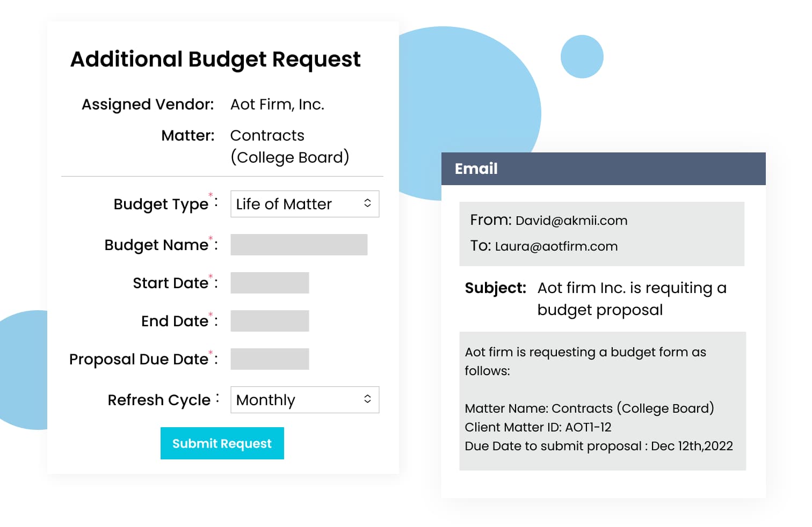Click the Aot Firm, Inc. vendor name
This screenshot has height=527, width=812.
[277, 105]
